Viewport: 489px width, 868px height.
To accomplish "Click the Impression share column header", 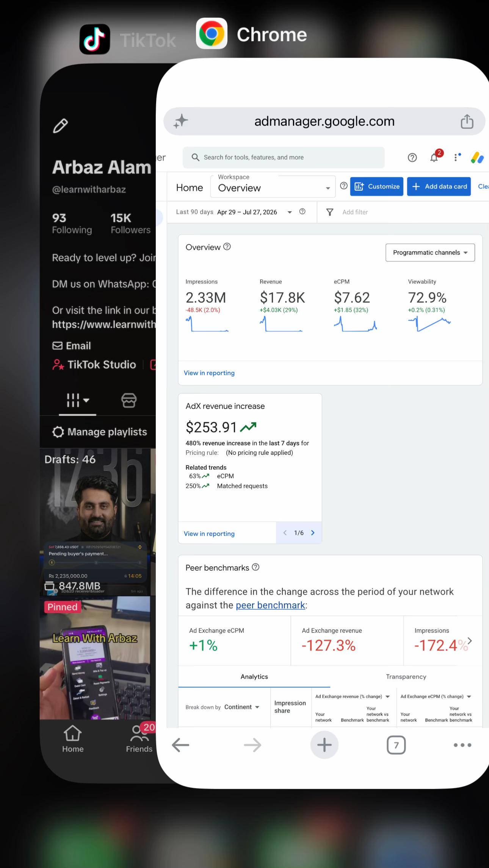I will [290, 707].
